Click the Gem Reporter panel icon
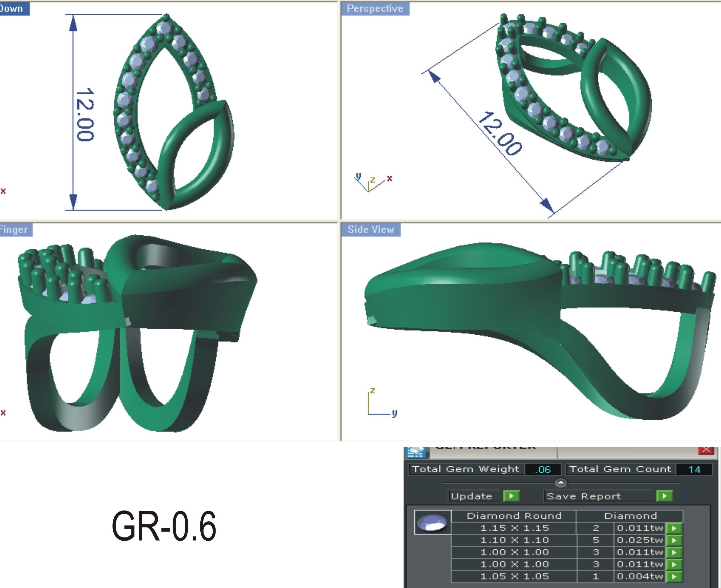The width and height of the screenshot is (721, 588). click(416, 452)
